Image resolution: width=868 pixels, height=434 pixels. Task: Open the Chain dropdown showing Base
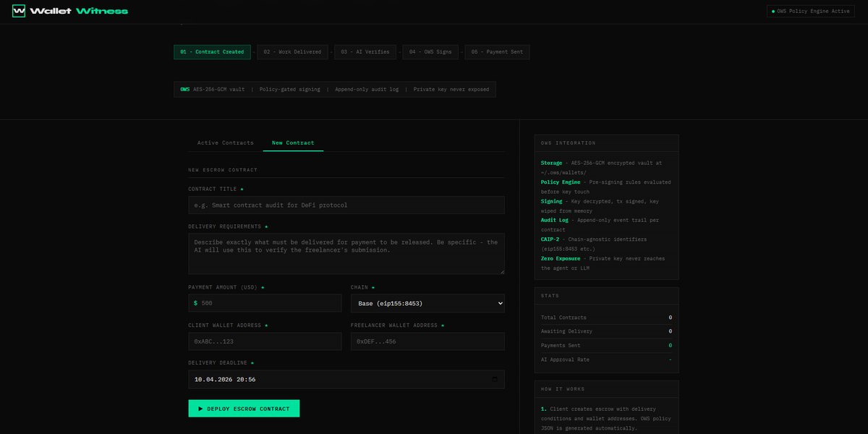click(x=427, y=303)
